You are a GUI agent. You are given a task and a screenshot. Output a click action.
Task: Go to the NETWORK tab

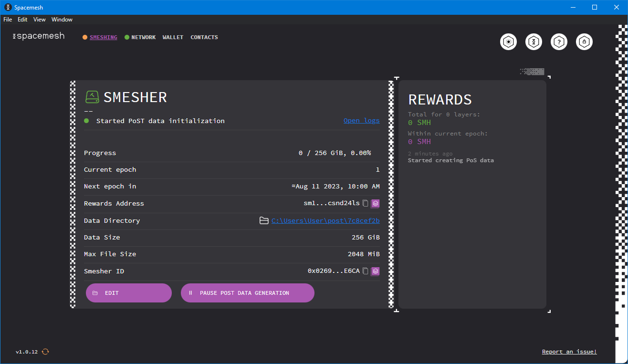(x=144, y=37)
